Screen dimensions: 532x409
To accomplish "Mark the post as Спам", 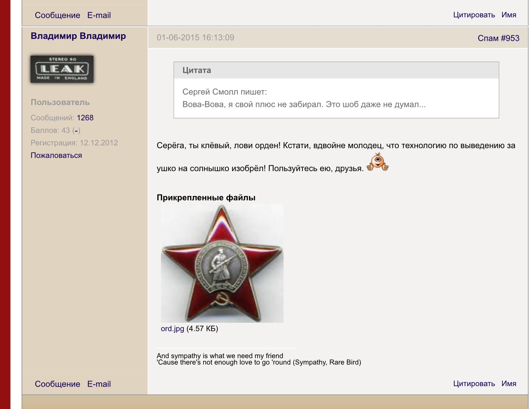I will coord(488,38).
